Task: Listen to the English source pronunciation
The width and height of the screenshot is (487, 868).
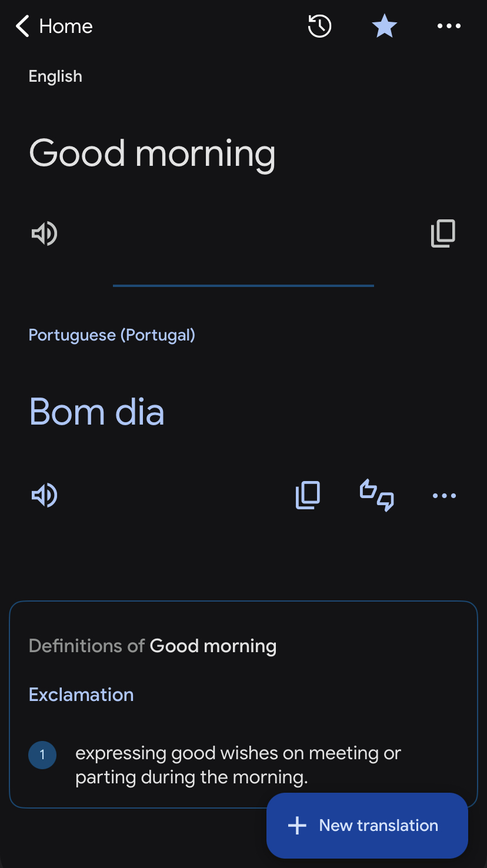Action: pos(44,233)
